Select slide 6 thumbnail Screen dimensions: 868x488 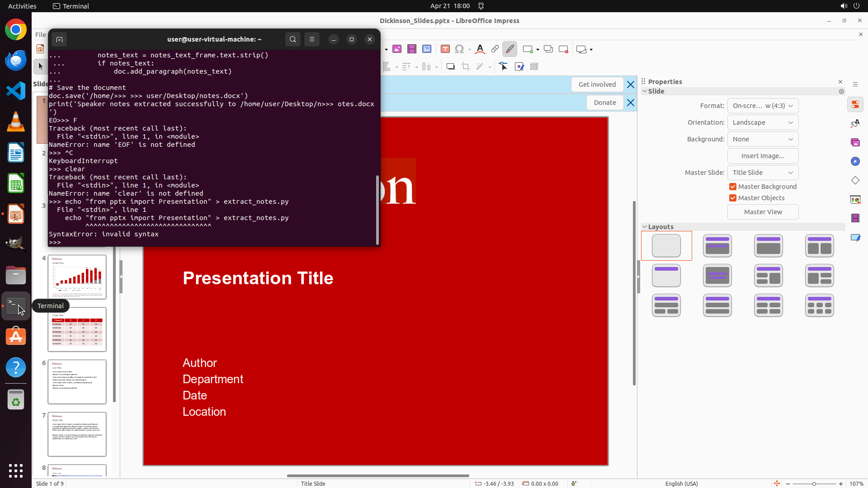tap(77, 382)
